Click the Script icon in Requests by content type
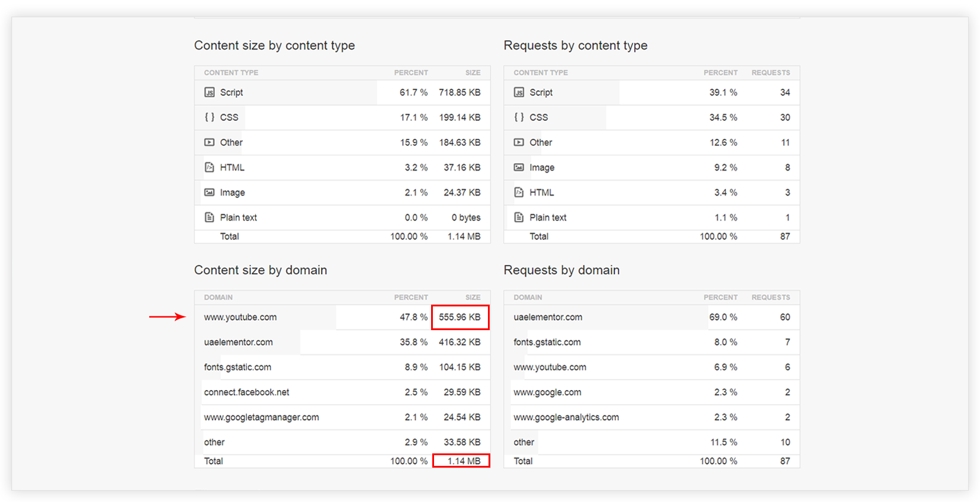The image size is (980, 502). 519,92
